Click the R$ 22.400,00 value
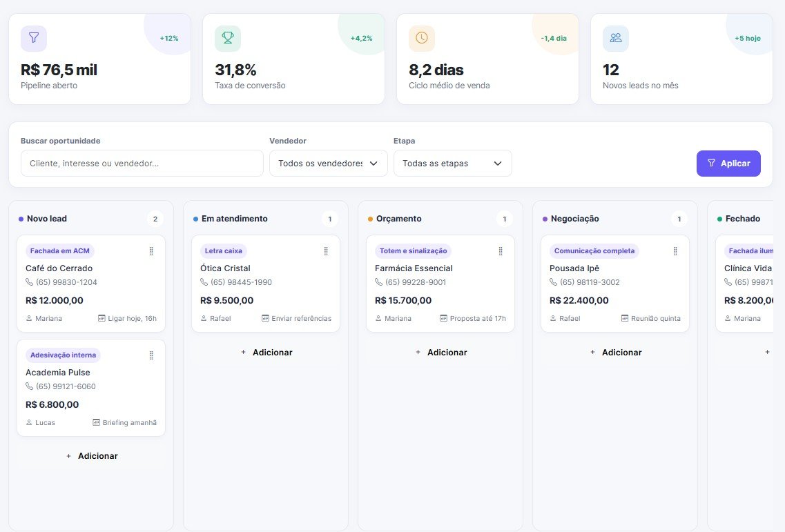785x532 pixels. click(x=579, y=300)
